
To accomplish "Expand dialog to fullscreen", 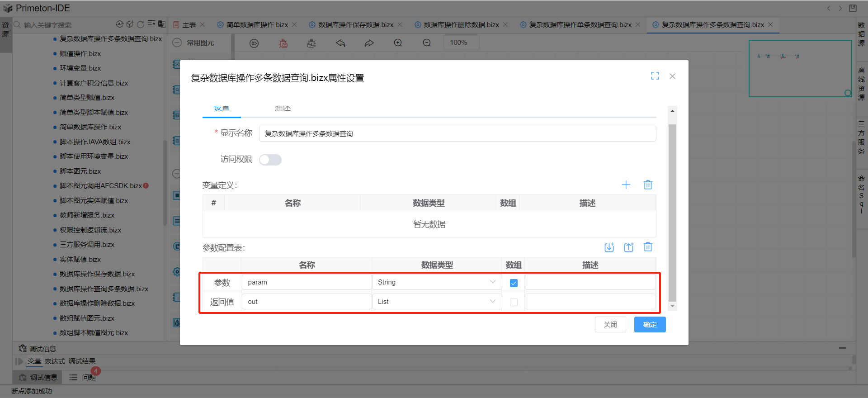I will pos(655,76).
